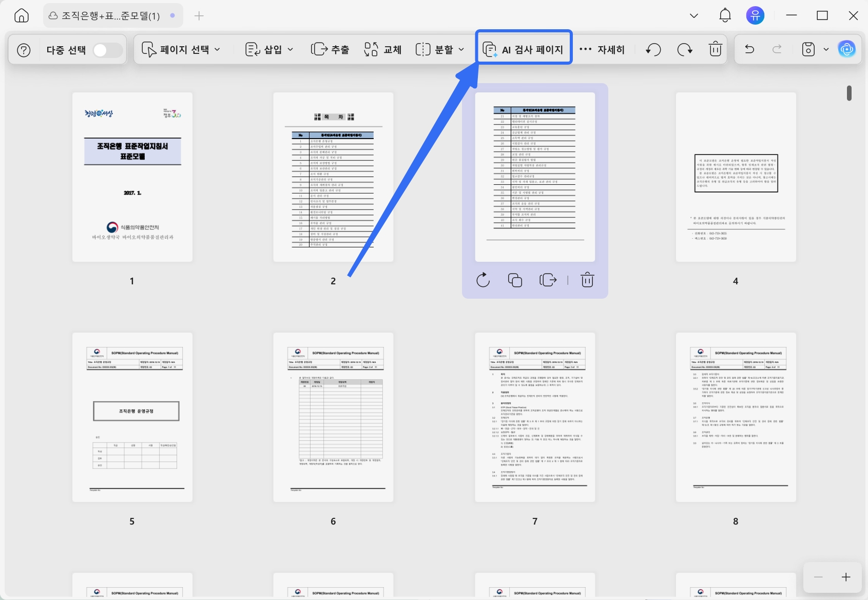This screenshot has height=600, width=868.
Task: Select page 3 thumbnail
Action: (535, 177)
